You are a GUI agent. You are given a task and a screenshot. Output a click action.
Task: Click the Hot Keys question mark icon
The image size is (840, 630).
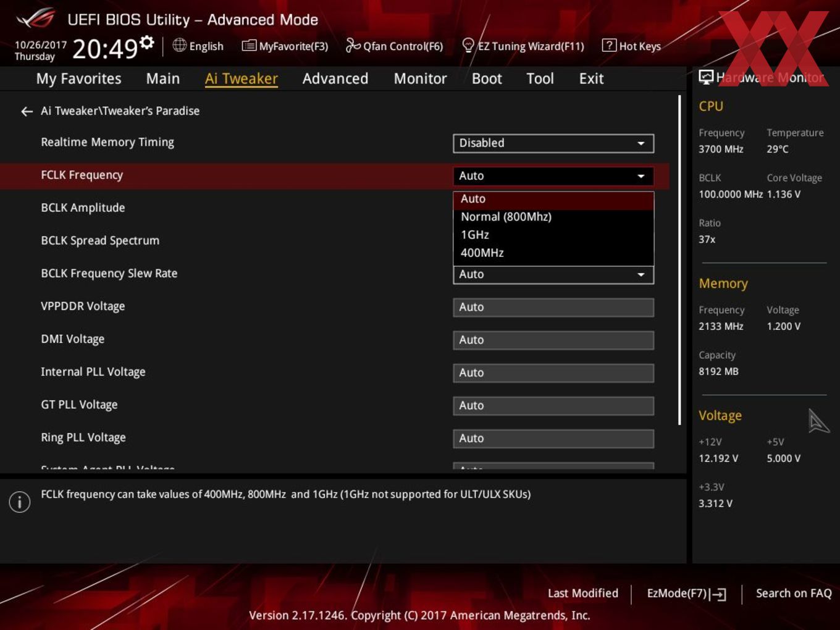609,45
